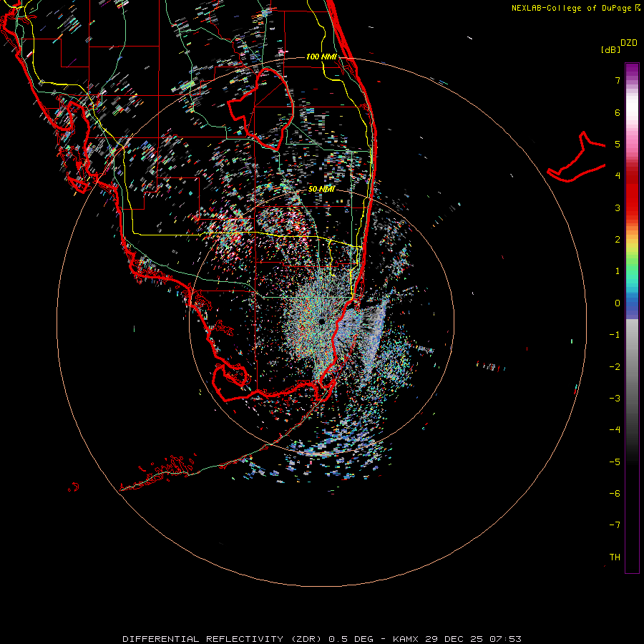Click the TH threshold label on the scale

[615, 557]
